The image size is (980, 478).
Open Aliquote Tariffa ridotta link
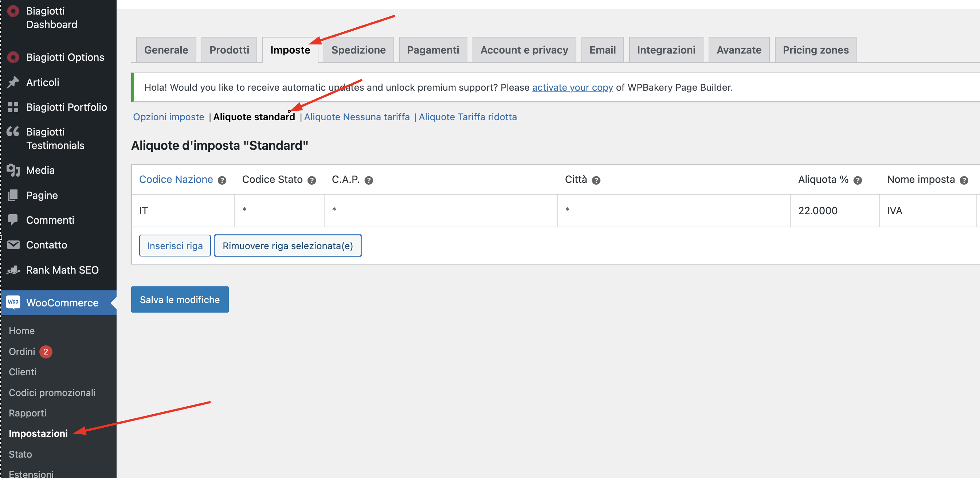click(468, 117)
